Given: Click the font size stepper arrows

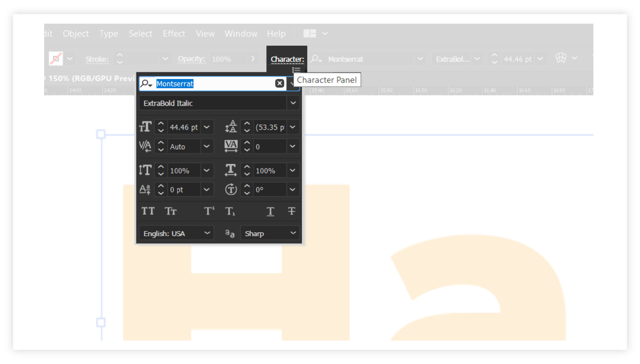Looking at the screenshot, I should tap(161, 127).
